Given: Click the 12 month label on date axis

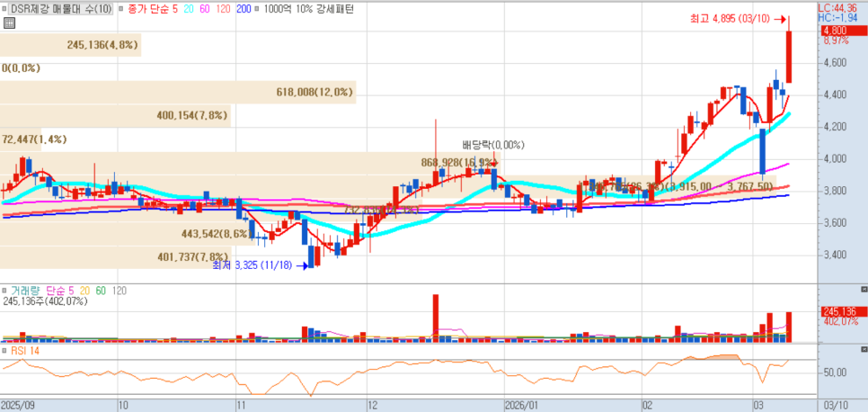Looking at the screenshot, I should click(x=374, y=405).
